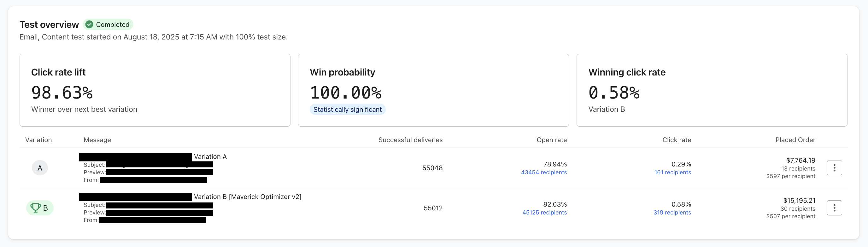Click the Variation A circle badge
Screen dimensions: 868x247
(40, 168)
